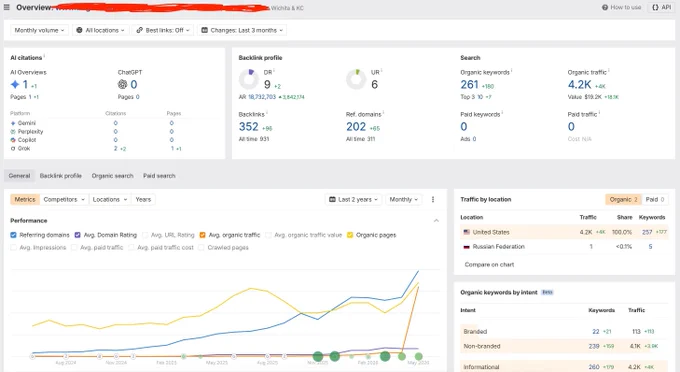Open the hamburger menu icon
Screen dimensions: 680x372
(7, 7)
